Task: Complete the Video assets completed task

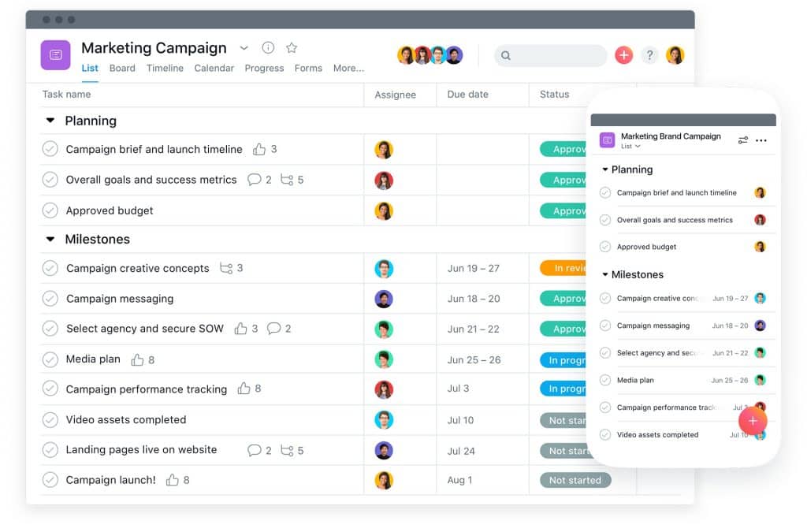Action: click(x=49, y=419)
